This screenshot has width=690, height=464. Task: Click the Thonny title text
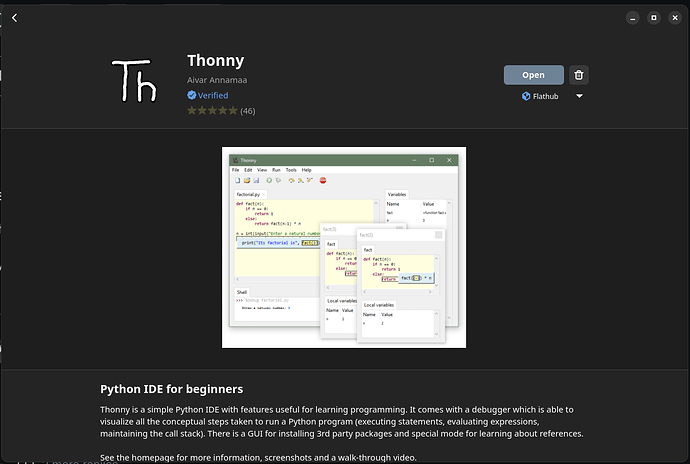[216, 60]
